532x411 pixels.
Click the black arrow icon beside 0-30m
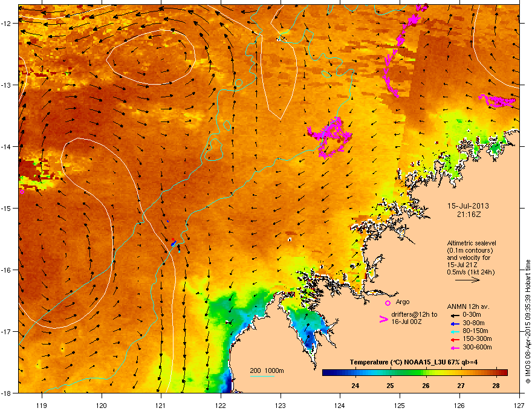coord(455,315)
